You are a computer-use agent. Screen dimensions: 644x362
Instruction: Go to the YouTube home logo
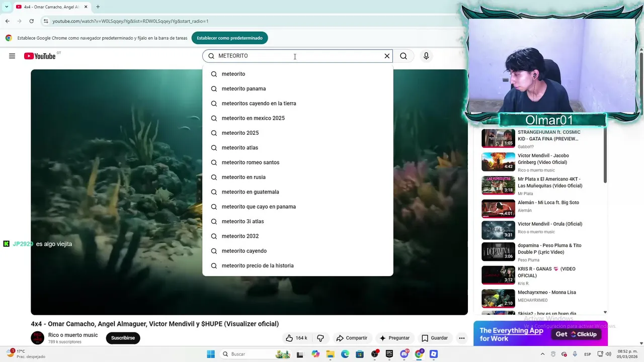tap(40, 56)
